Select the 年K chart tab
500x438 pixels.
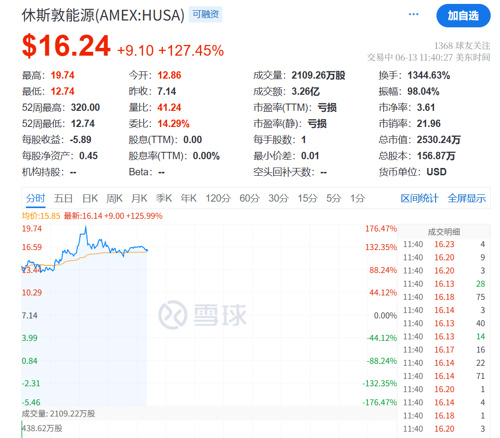click(189, 198)
